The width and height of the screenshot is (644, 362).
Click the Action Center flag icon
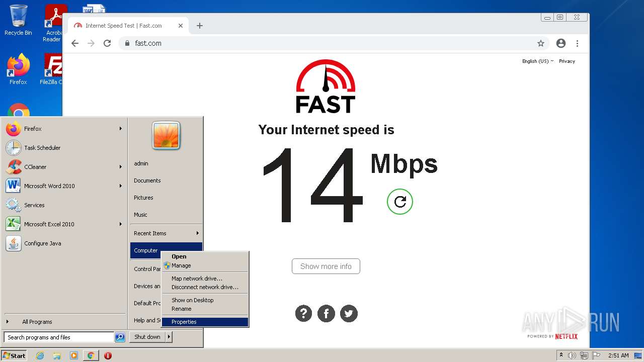tap(596, 355)
